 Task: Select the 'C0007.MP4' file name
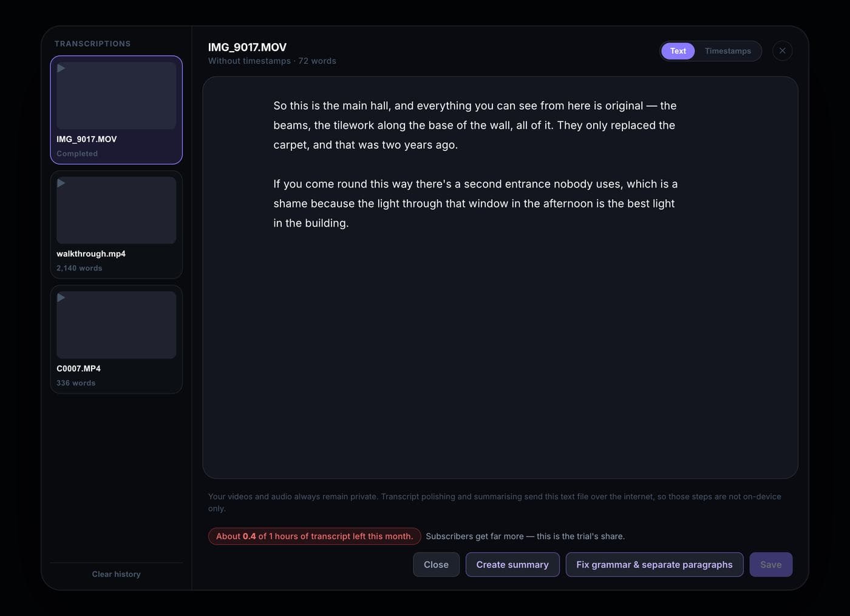click(79, 368)
